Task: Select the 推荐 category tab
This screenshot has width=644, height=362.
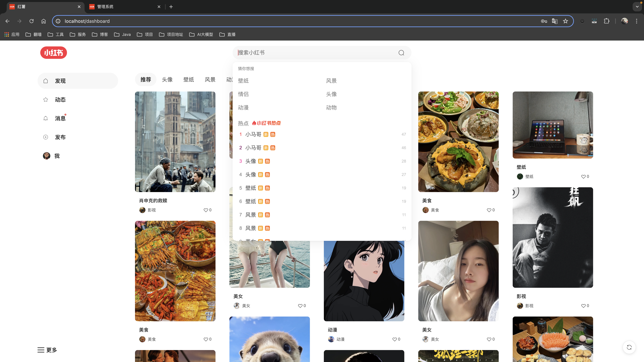Action: click(x=146, y=80)
